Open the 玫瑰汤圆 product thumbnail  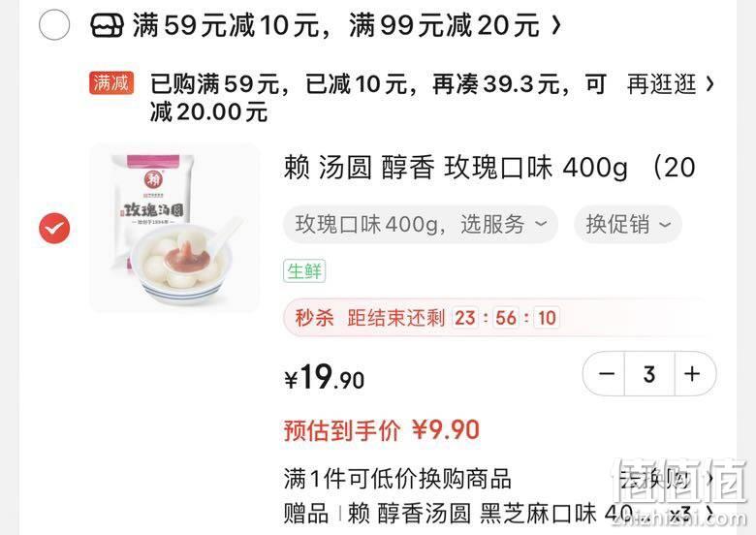pos(174,228)
